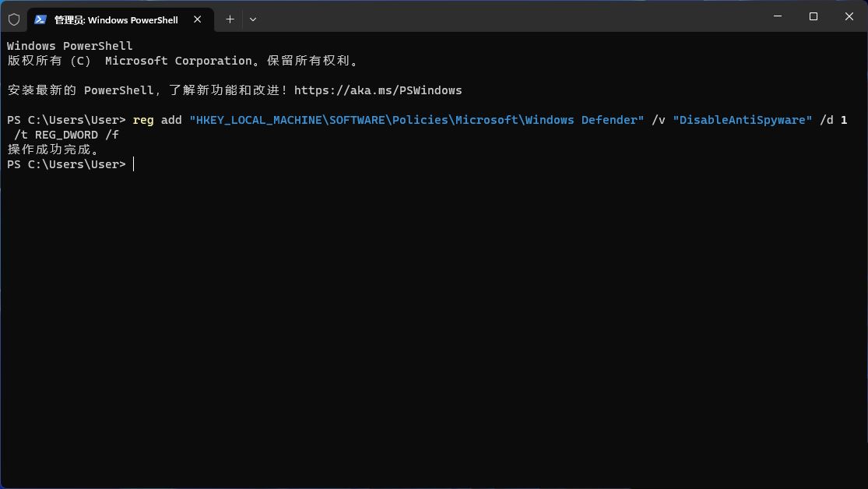The width and height of the screenshot is (868, 489).
Task: Click the /v switch in the command
Action: [x=658, y=120]
